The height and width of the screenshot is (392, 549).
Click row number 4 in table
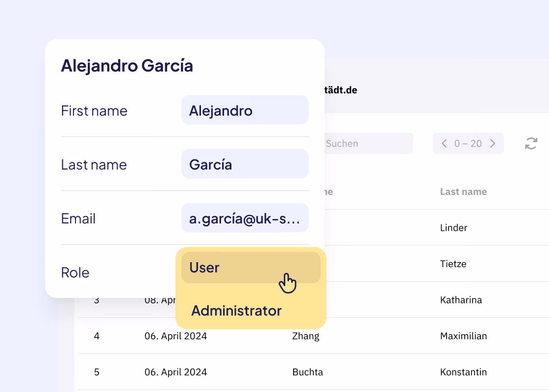pos(97,336)
